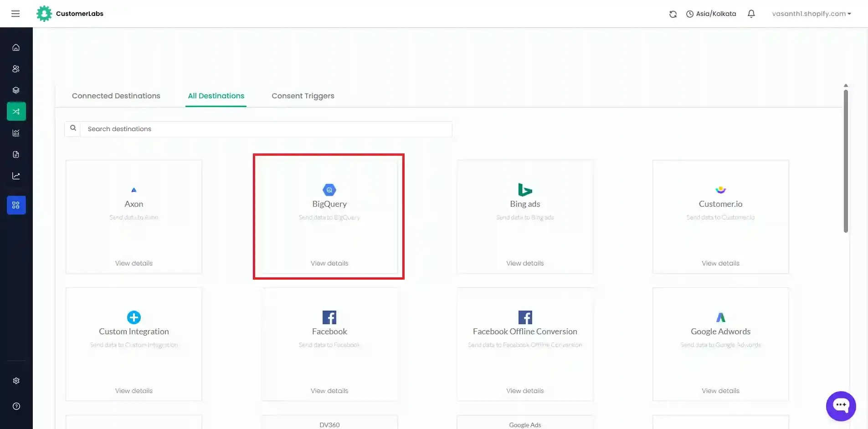Click the Search destinations field
Viewport: 868px width, 429px height.
tap(266, 129)
